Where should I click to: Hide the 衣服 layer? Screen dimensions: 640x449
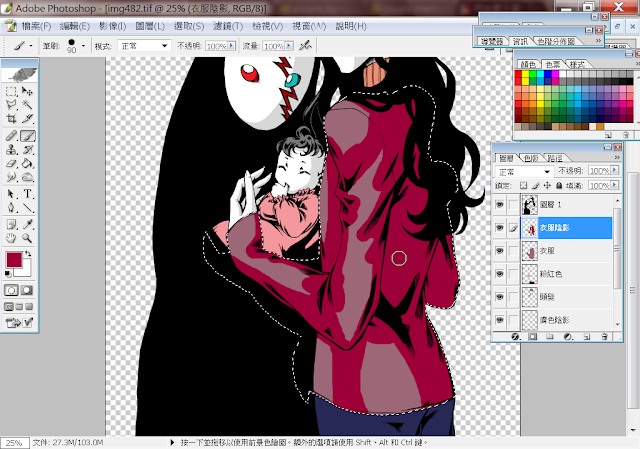[x=500, y=251]
